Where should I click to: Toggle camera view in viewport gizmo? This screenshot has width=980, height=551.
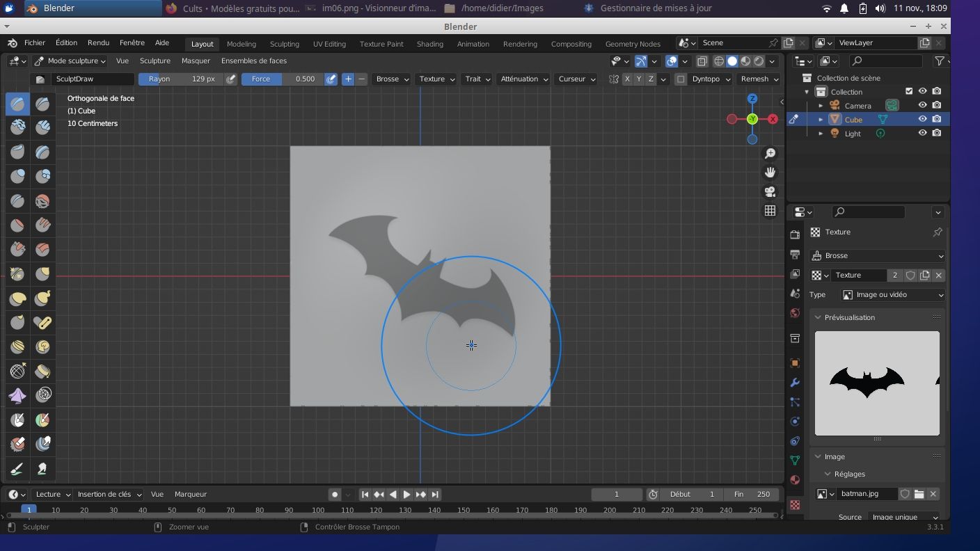pyautogui.click(x=770, y=191)
